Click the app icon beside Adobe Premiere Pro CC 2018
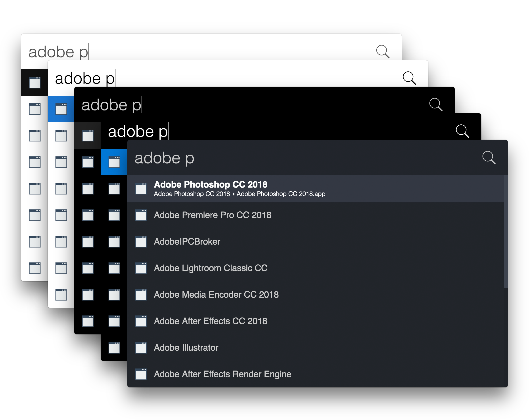The image size is (529, 420). (x=141, y=215)
